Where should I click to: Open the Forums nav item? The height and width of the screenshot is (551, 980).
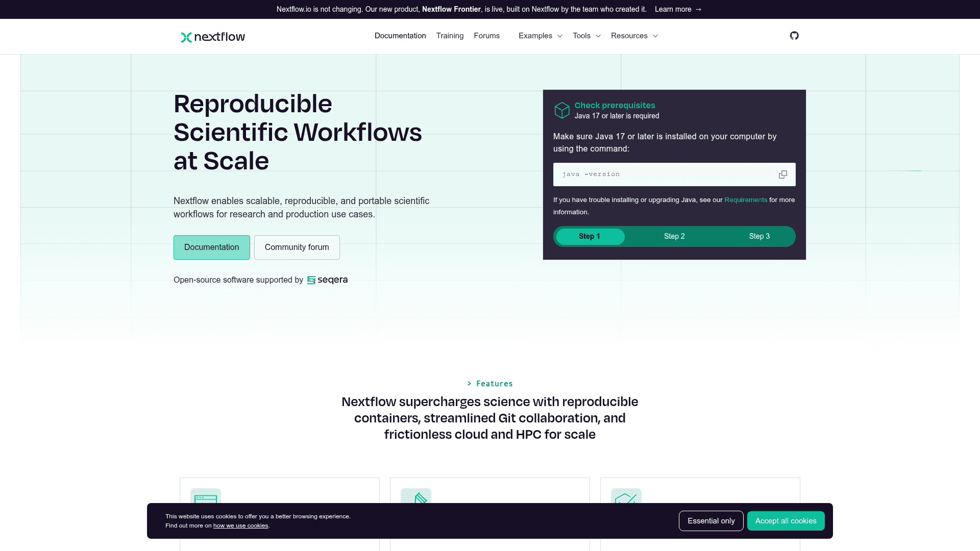pos(486,36)
